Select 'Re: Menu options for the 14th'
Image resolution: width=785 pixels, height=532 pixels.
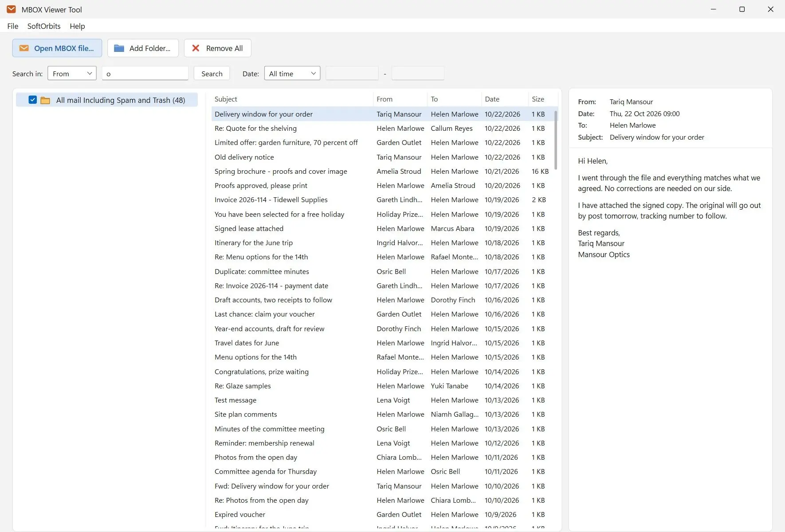[382, 257]
